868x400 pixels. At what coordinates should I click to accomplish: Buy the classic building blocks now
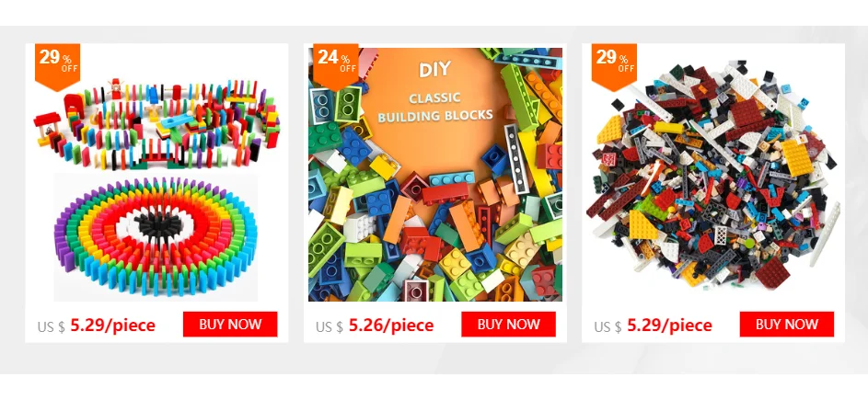[x=509, y=325]
